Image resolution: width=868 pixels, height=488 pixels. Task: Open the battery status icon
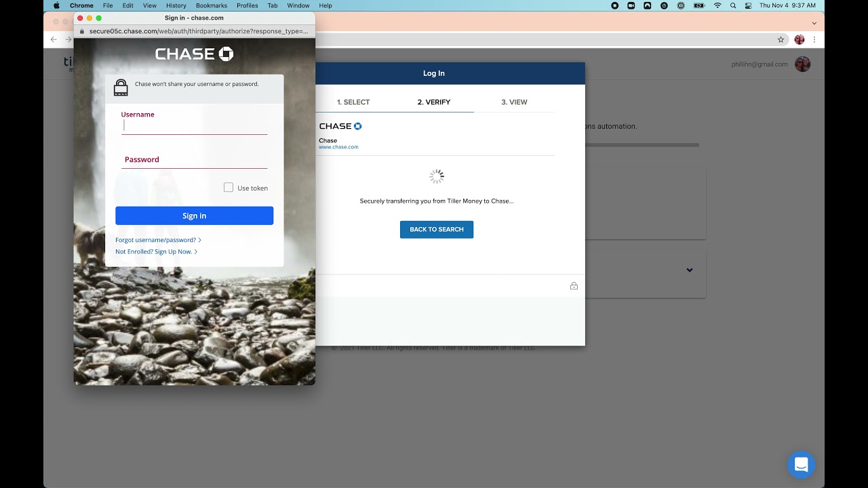coord(699,5)
